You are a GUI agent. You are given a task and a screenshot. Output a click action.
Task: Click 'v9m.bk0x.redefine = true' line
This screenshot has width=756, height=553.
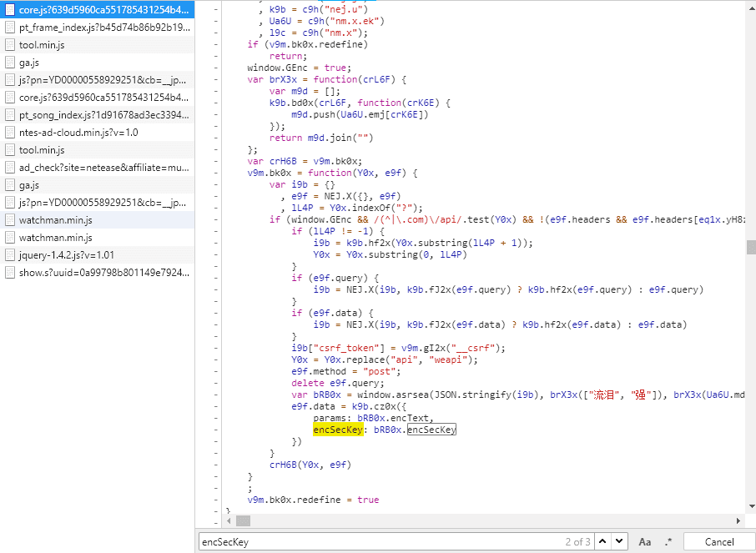313,500
